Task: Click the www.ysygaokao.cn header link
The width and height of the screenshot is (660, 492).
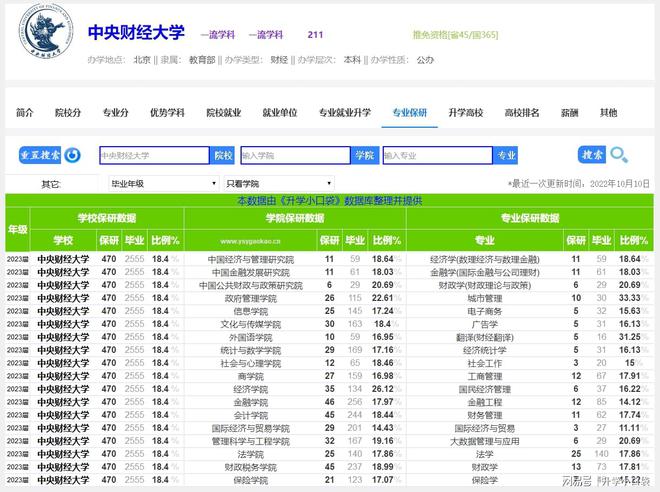Action: coord(250,241)
